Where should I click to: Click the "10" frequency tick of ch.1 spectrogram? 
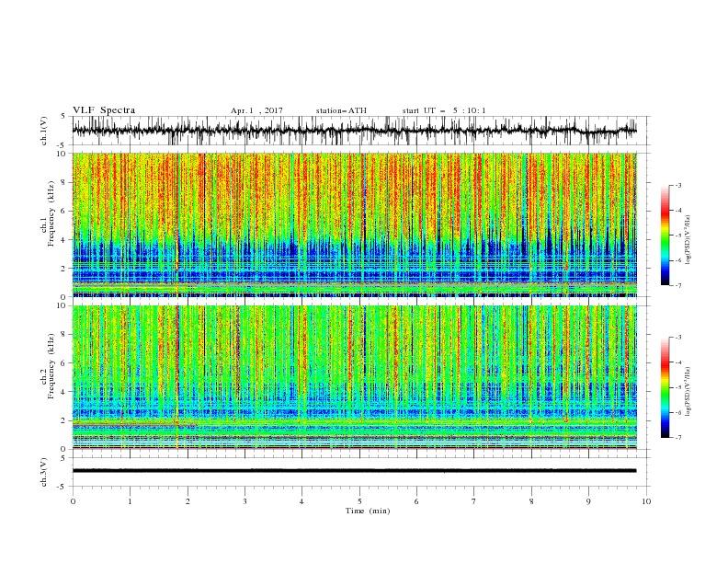click(x=63, y=154)
